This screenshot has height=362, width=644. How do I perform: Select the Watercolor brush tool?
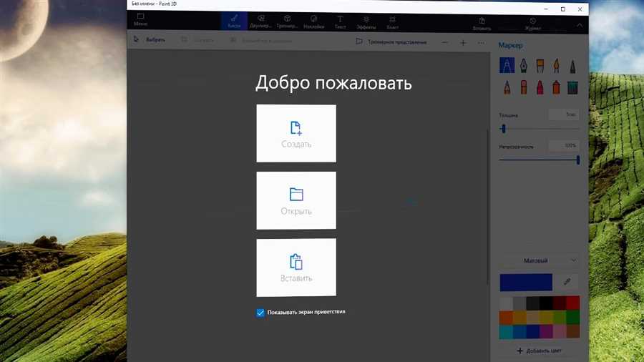coord(556,66)
